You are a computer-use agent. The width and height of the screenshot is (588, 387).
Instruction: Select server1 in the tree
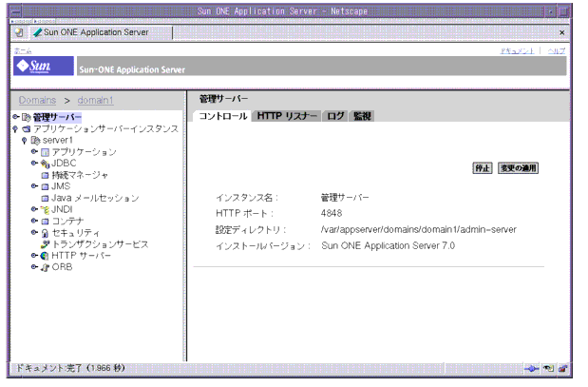pos(57,141)
